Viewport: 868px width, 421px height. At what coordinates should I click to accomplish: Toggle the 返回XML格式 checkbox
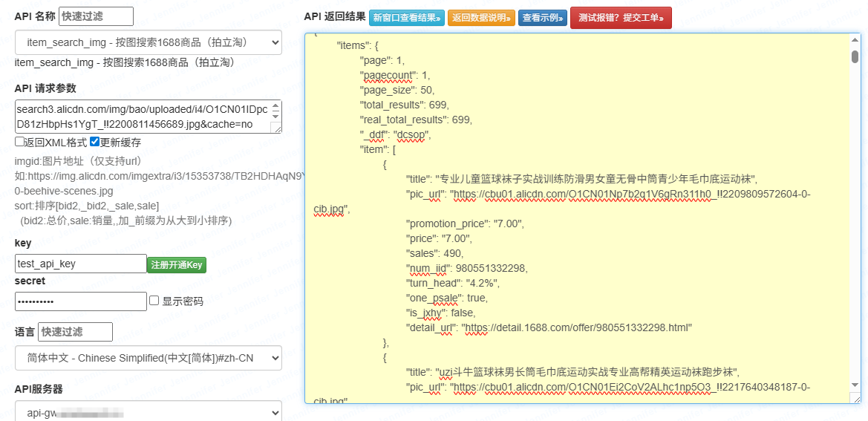pyautogui.click(x=20, y=142)
